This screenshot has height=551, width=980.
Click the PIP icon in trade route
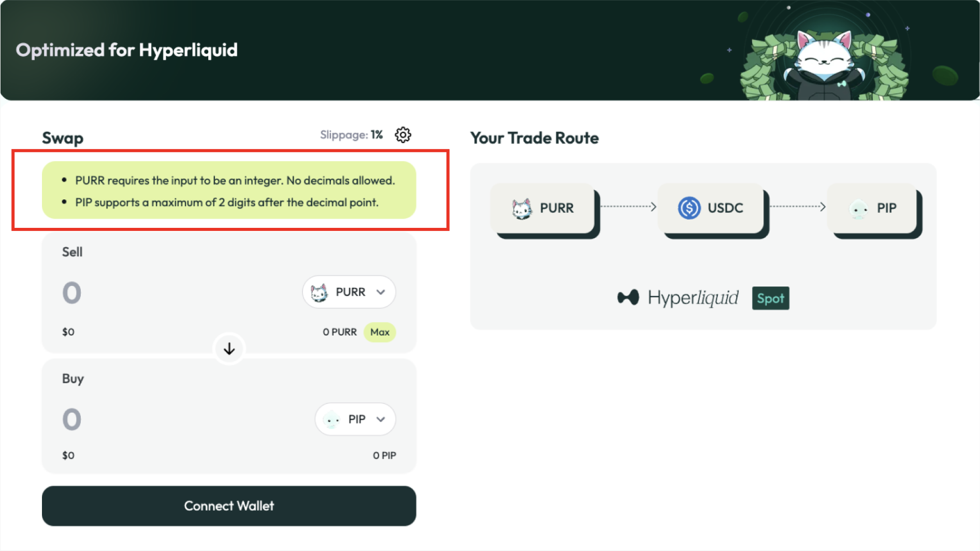point(858,209)
